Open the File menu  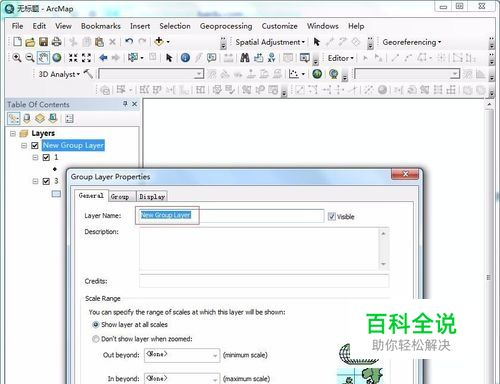pyautogui.click(x=17, y=26)
